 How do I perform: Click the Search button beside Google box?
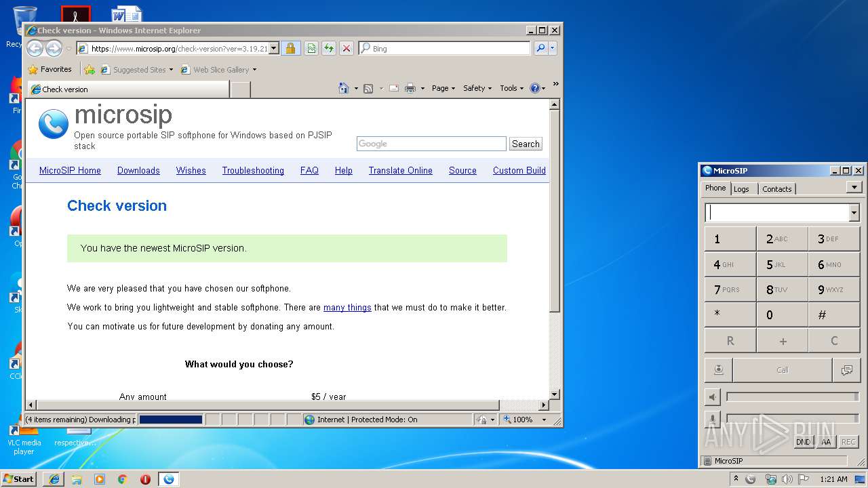pyautogui.click(x=526, y=144)
